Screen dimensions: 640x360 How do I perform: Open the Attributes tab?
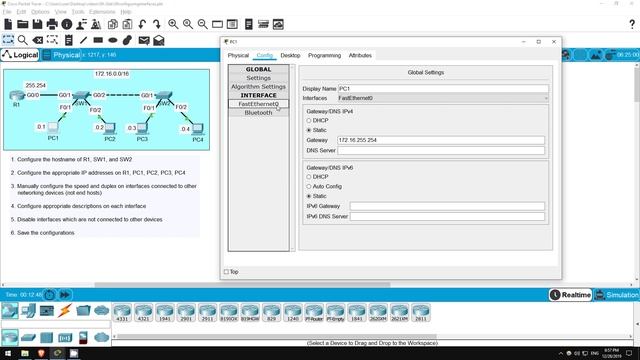tap(360, 55)
